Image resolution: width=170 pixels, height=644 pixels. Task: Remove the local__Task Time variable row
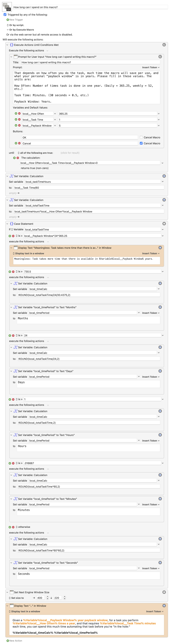click(19, 119)
